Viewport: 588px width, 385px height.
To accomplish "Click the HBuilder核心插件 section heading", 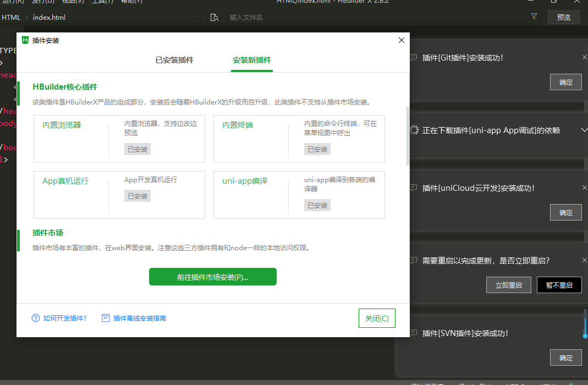I will (x=65, y=87).
